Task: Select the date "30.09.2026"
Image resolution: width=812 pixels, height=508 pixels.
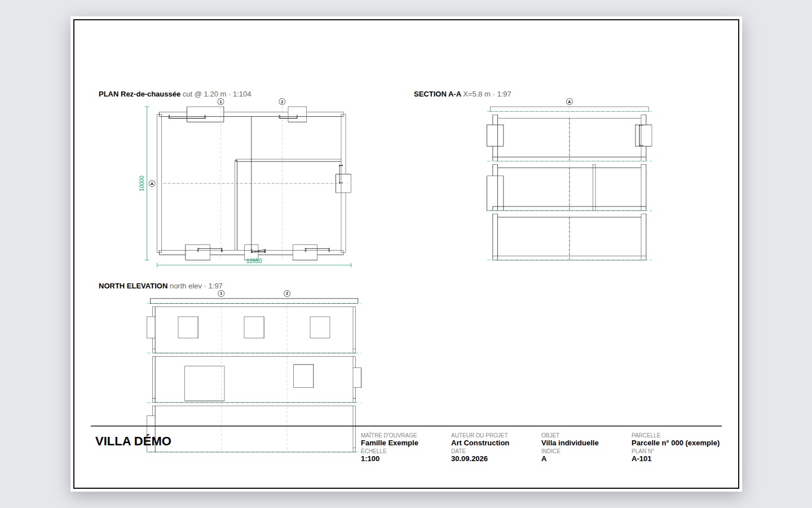Action: (x=469, y=459)
